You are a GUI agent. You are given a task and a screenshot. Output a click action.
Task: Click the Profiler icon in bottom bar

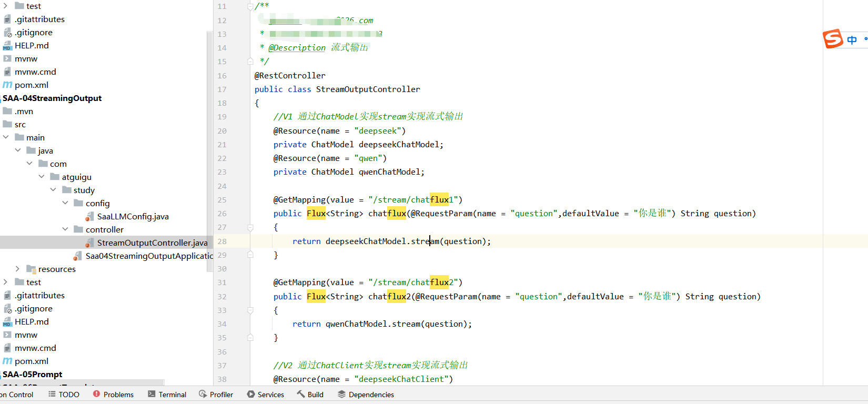[203, 394]
